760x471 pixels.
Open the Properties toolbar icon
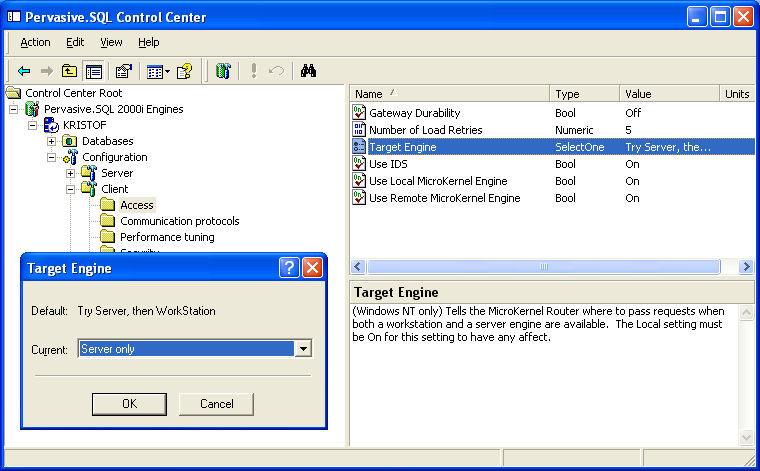[x=124, y=71]
